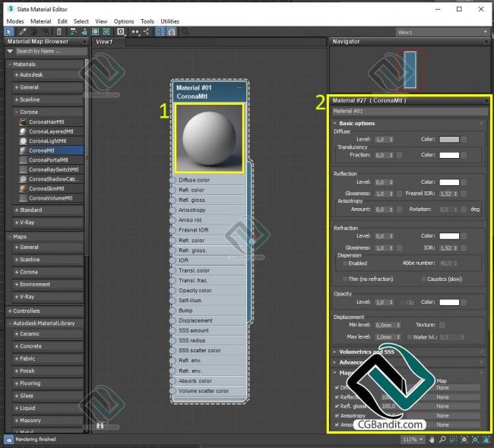Open the Options menu
The height and width of the screenshot is (448, 494).
124,21
